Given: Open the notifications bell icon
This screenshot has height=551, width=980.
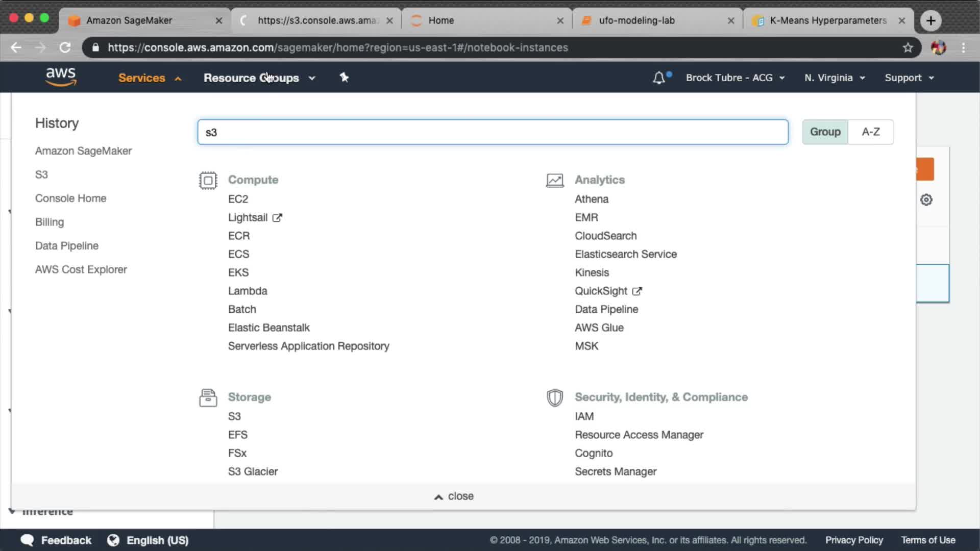Looking at the screenshot, I should (x=659, y=78).
